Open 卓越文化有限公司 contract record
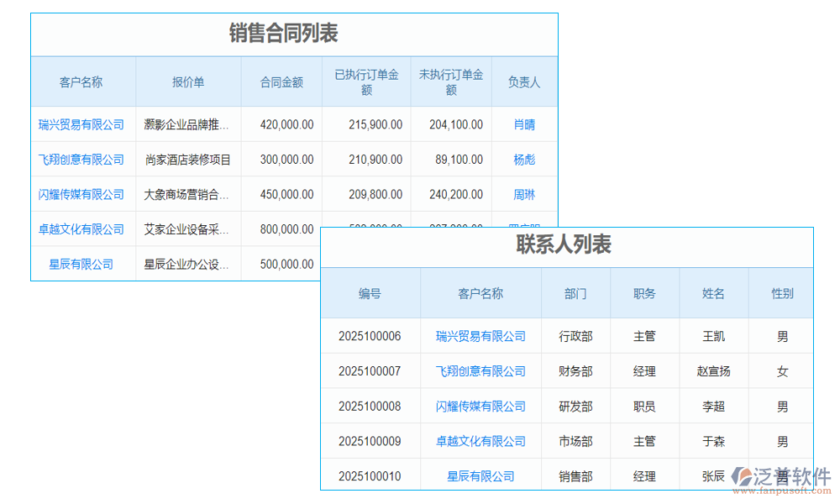 click(81, 228)
